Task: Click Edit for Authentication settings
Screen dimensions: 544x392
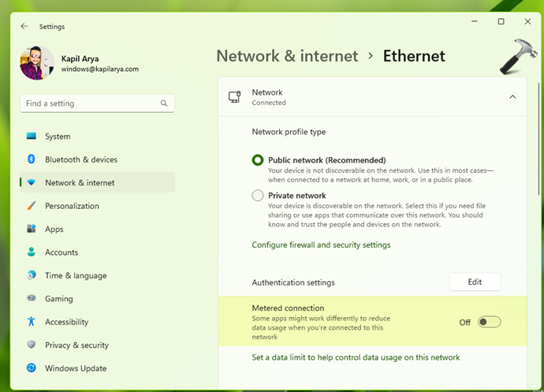Action: pyautogui.click(x=475, y=282)
